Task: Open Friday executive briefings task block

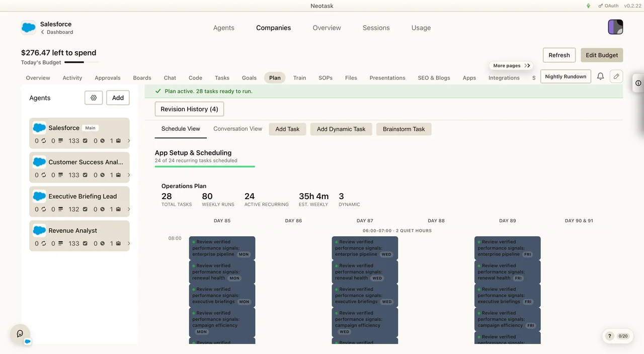Action: 507,295
